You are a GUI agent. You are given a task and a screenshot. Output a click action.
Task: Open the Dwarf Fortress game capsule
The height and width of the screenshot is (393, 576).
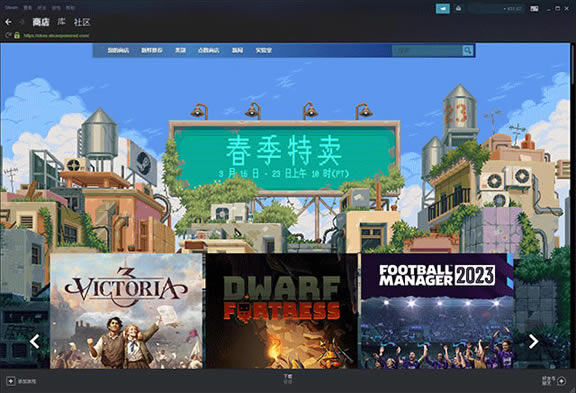coord(282,311)
